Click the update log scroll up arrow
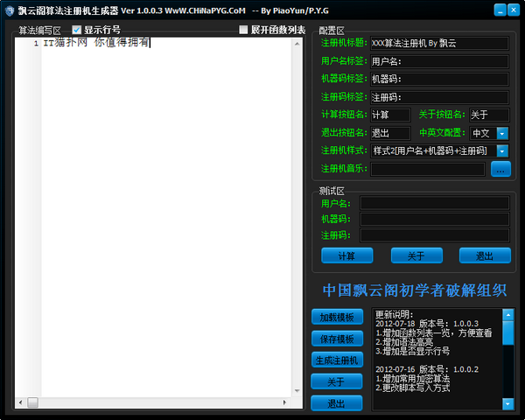 pyautogui.click(x=507, y=315)
